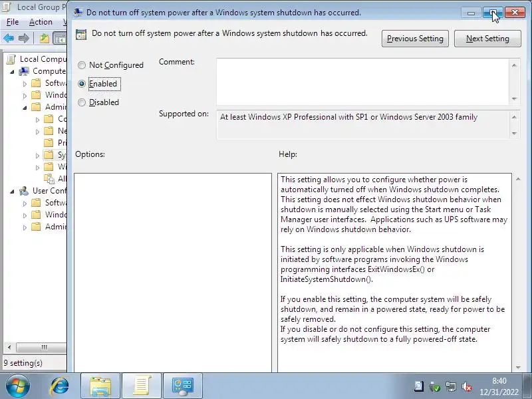The height and width of the screenshot is (399, 532).
Task: Open the Action menu in Group Policy Editor
Action: click(41, 22)
